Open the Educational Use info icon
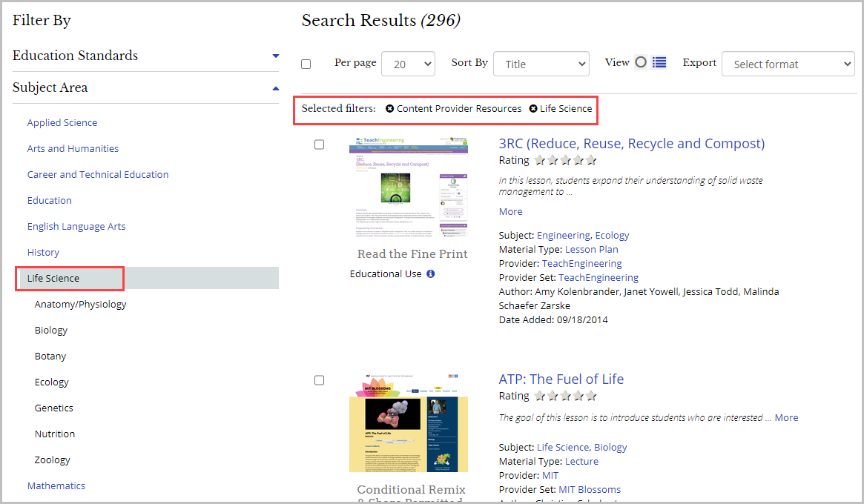 tap(430, 273)
